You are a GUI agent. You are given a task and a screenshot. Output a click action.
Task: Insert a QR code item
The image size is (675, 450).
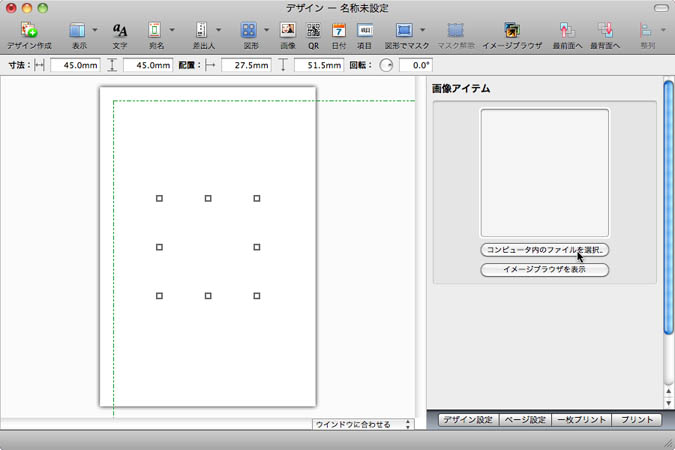[313, 31]
